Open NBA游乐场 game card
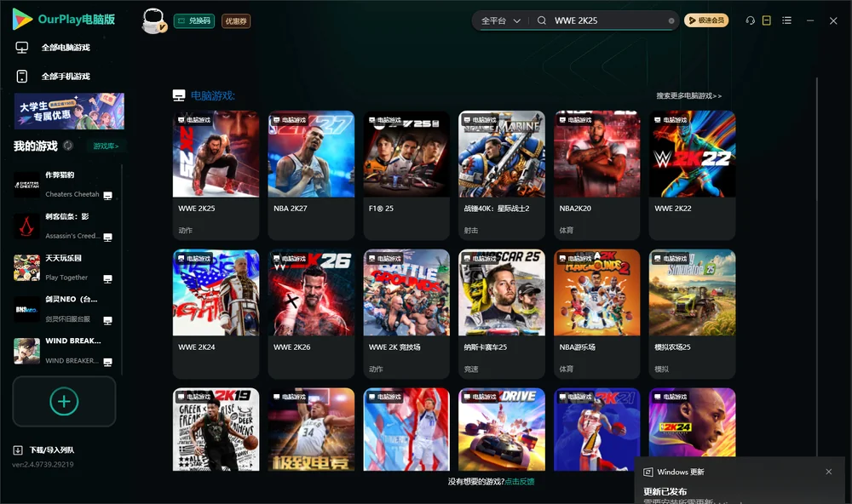Screen dimensions: 852x504 (x=596, y=314)
